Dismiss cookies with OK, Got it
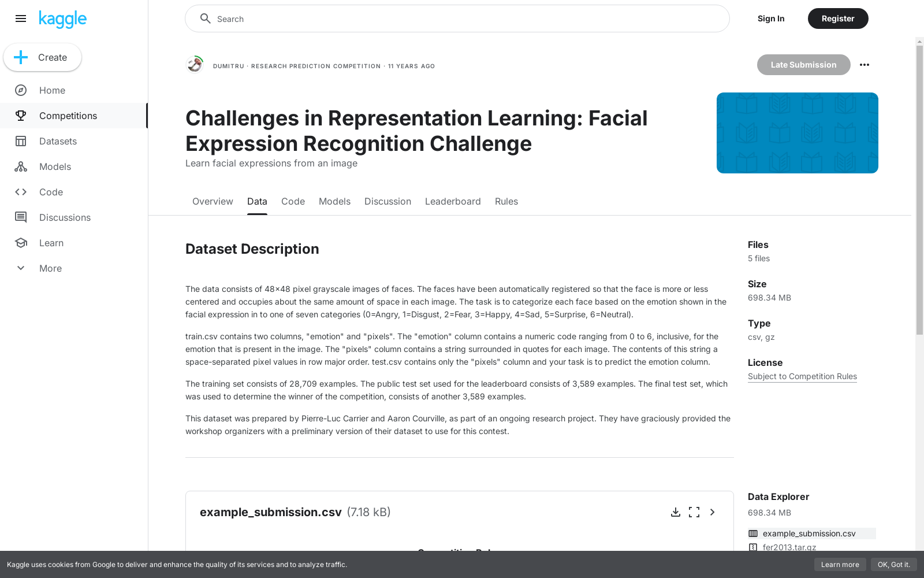924x578 pixels. (894, 565)
